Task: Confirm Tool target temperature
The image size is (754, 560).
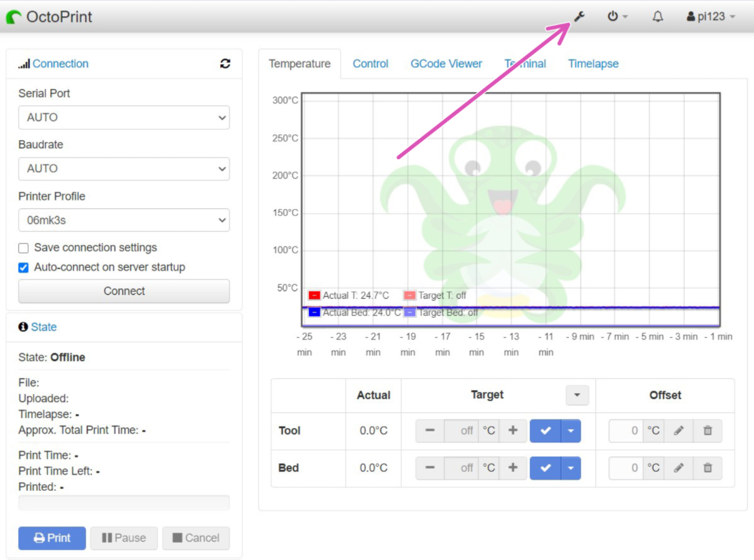Action: 546,431
